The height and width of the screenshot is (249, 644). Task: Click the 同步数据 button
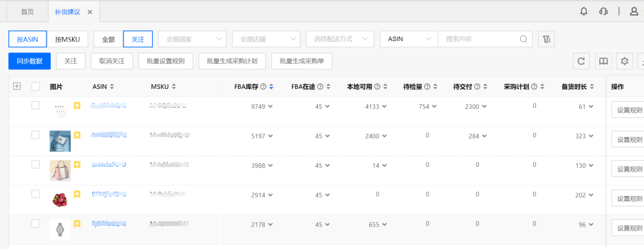29,61
